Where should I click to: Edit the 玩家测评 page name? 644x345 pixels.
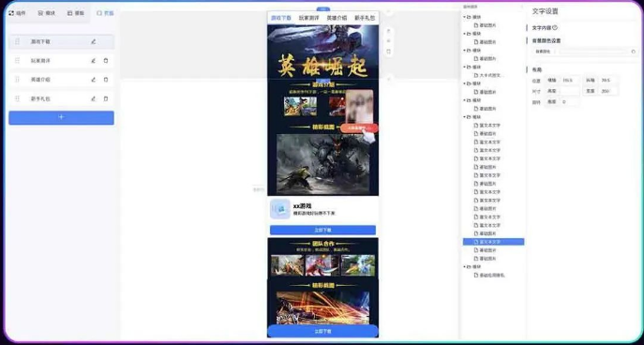pyautogui.click(x=93, y=60)
